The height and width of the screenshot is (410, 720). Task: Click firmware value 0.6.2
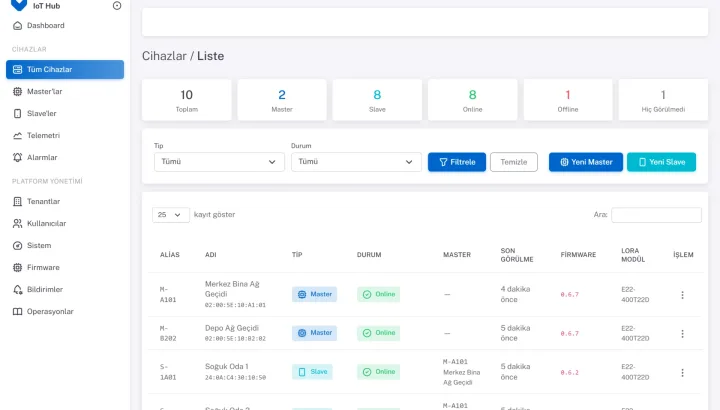click(569, 372)
